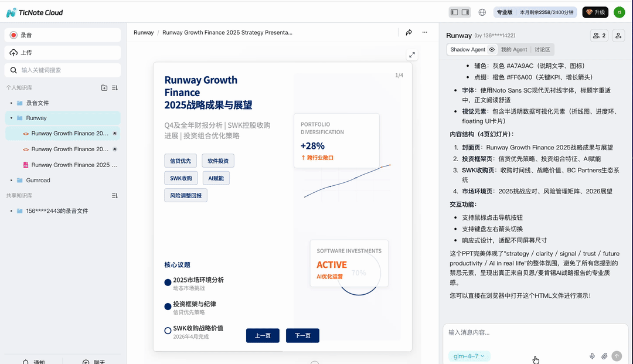Click the 1/4 slide page counter
Screen dimensions: 633x364
click(x=399, y=76)
